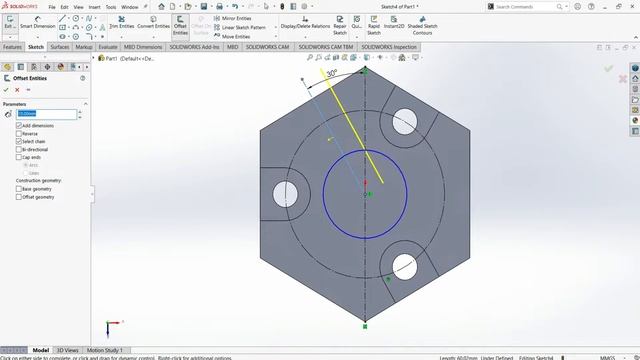The width and height of the screenshot is (640, 360).
Task: Toggle Instant2D
Action: tap(394, 22)
